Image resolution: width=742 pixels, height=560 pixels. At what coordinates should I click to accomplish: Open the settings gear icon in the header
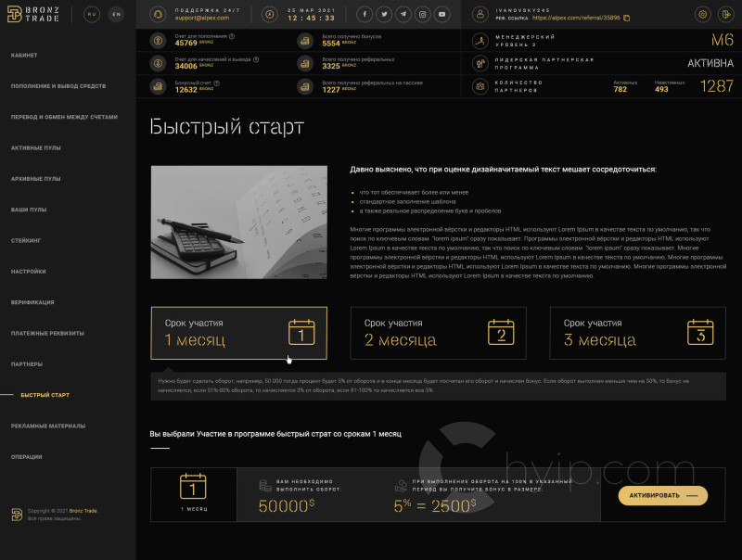coord(703,14)
